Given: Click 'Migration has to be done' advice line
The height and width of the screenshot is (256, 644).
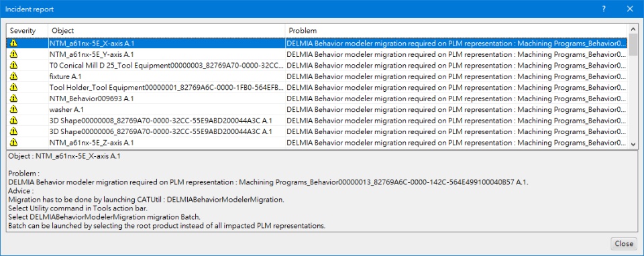Looking at the screenshot, I should [x=147, y=200].
